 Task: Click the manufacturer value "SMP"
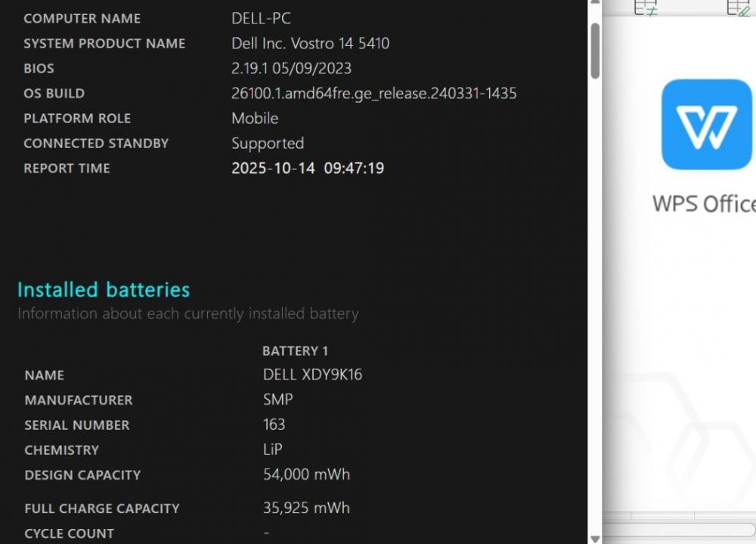point(277,400)
